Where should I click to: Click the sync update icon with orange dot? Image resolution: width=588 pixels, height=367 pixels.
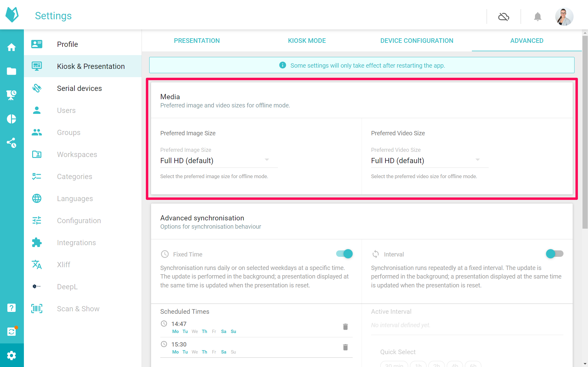[x=12, y=331]
